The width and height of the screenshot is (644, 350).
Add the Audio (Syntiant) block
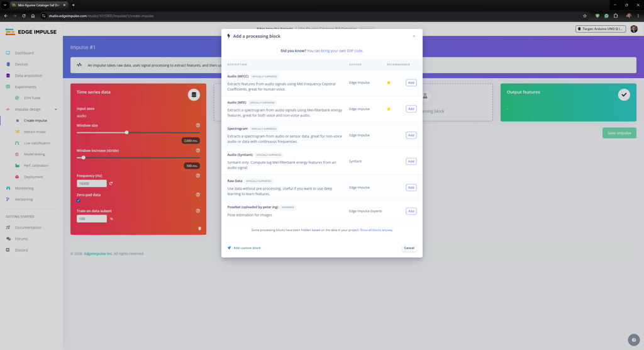click(411, 161)
